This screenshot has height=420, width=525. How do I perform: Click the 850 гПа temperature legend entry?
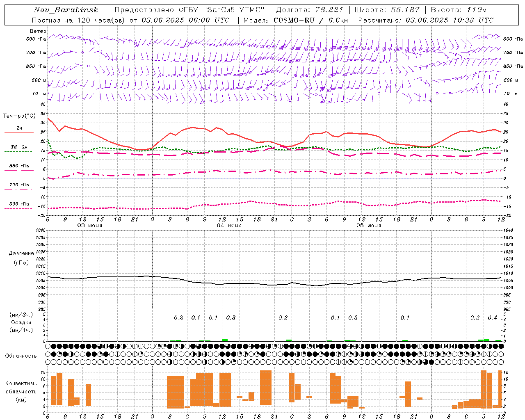point(19,166)
